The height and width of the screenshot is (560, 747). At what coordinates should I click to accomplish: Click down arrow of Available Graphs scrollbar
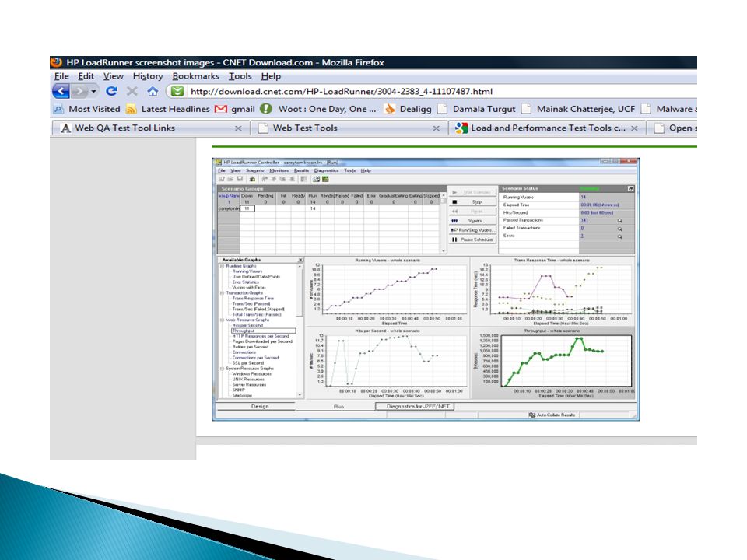point(300,395)
